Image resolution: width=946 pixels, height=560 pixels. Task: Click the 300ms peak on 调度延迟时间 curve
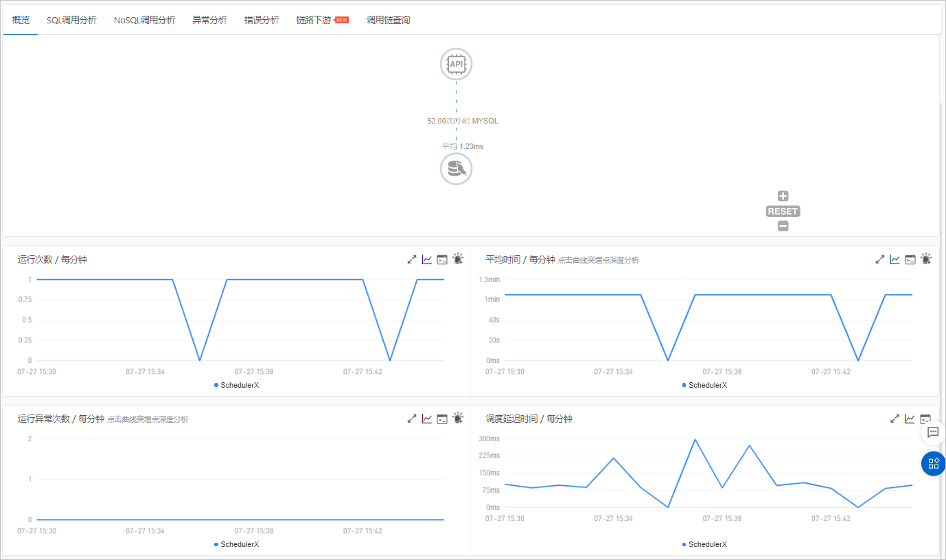click(x=695, y=439)
